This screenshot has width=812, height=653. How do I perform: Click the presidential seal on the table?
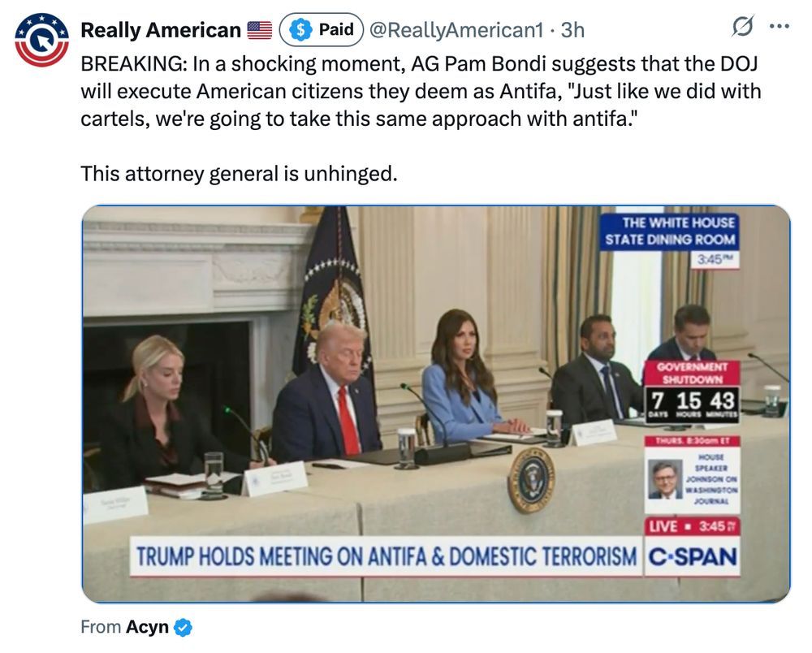(531, 479)
